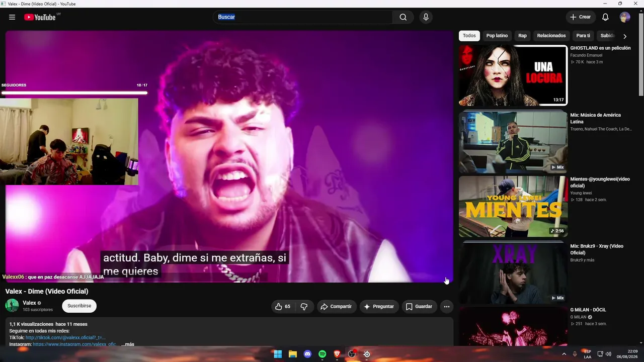Select the "Relacionados" filter chip

551,36
